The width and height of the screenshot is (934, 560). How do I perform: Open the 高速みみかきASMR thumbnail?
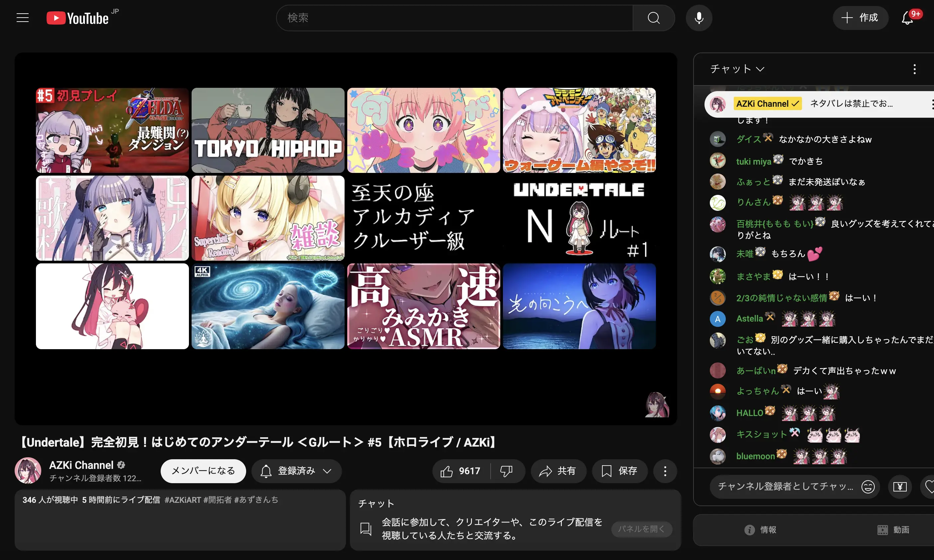423,306
